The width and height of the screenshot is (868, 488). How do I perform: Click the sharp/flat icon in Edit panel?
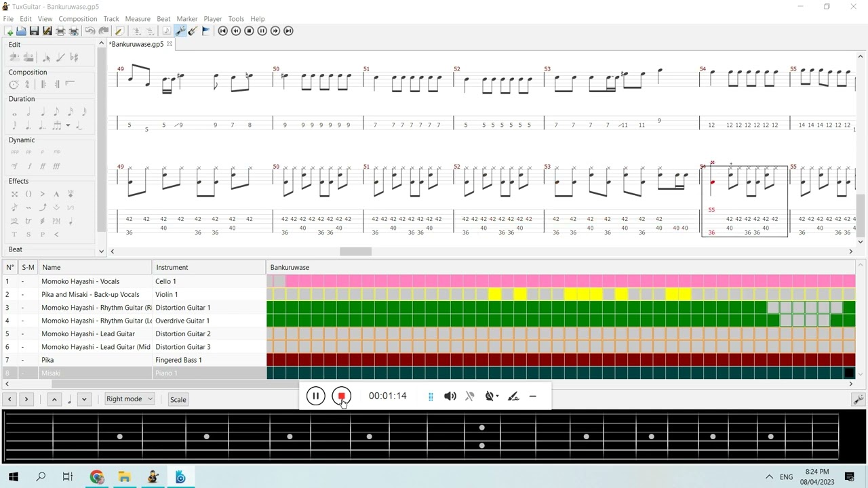tap(75, 58)
